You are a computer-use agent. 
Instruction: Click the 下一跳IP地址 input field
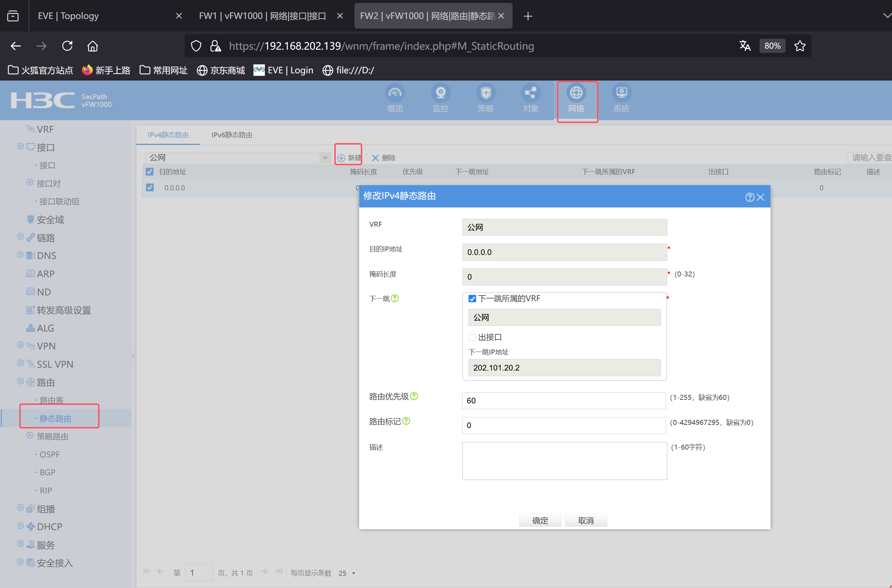[x=564, y=368]
